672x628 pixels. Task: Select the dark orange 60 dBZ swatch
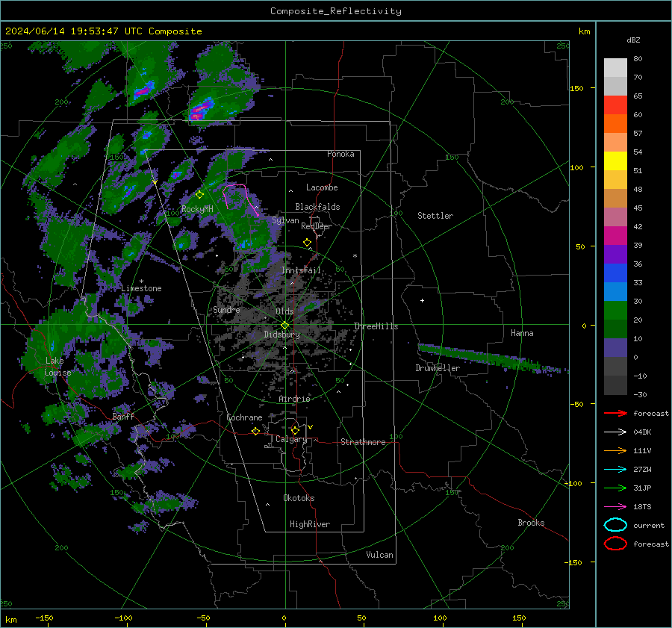(615, 123)
